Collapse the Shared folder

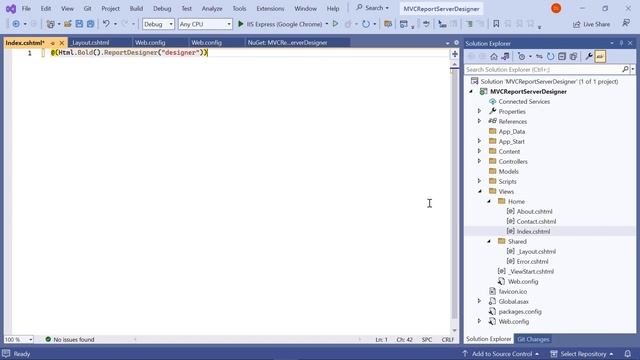[489, 242]
